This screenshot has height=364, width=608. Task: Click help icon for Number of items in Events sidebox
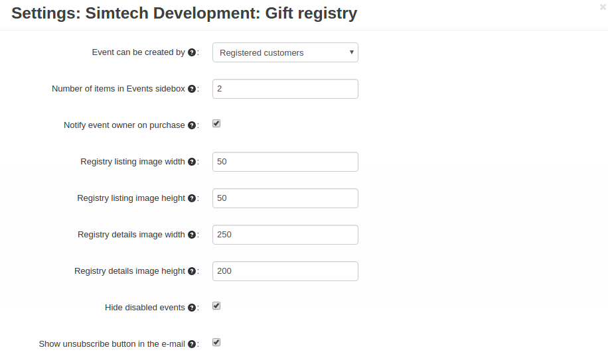click(x=192, y=89)
